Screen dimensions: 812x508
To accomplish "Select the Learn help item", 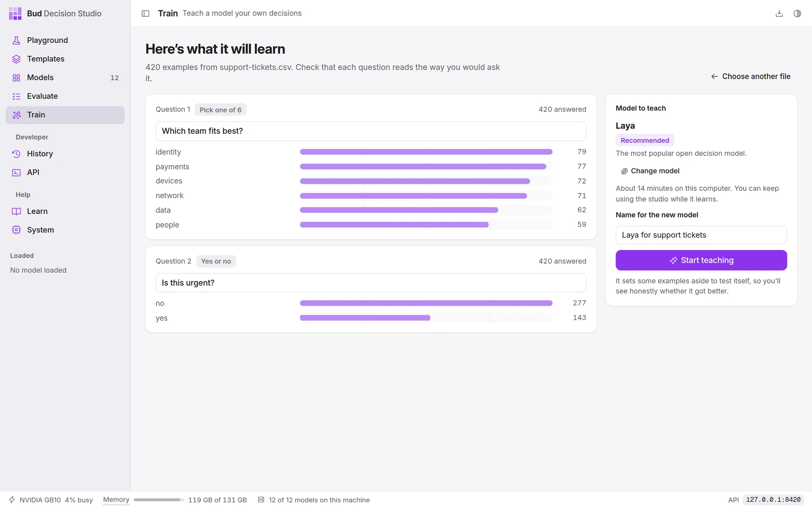I will coord(65,211).
